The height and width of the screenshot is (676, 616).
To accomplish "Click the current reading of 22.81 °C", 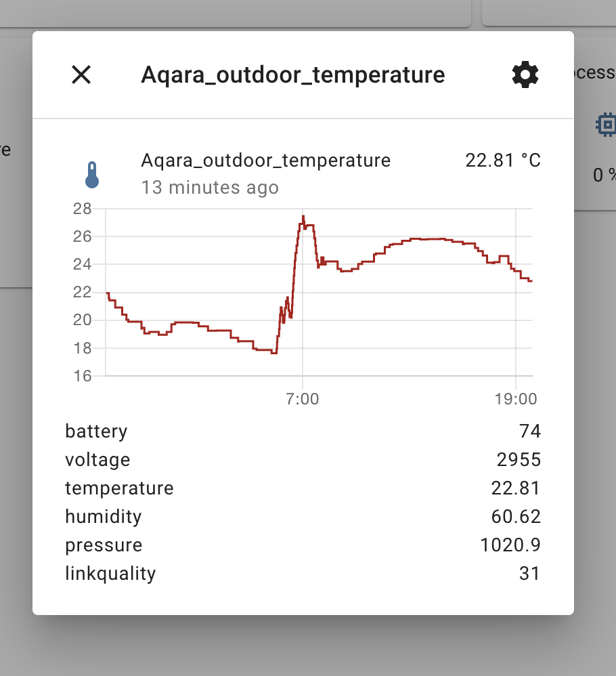I will tap(503, 161).
